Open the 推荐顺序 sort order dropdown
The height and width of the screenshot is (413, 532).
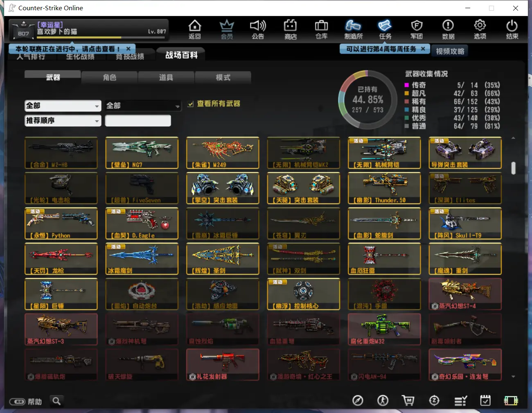pos(63,121)
